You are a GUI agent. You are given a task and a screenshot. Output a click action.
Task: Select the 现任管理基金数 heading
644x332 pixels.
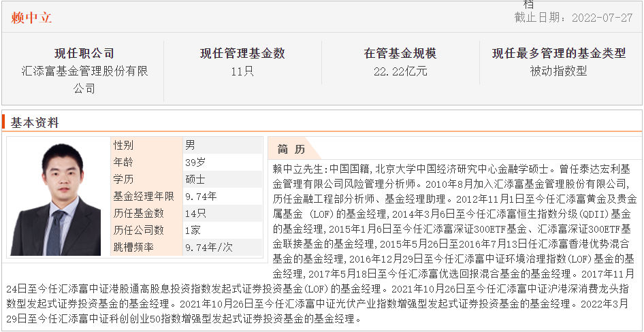pos(242,53)
